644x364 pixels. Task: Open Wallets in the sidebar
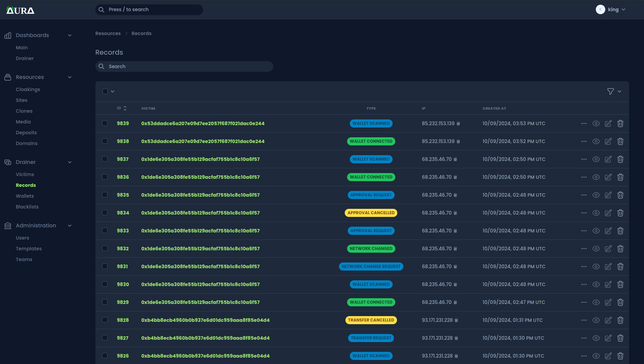pos(25,196)
